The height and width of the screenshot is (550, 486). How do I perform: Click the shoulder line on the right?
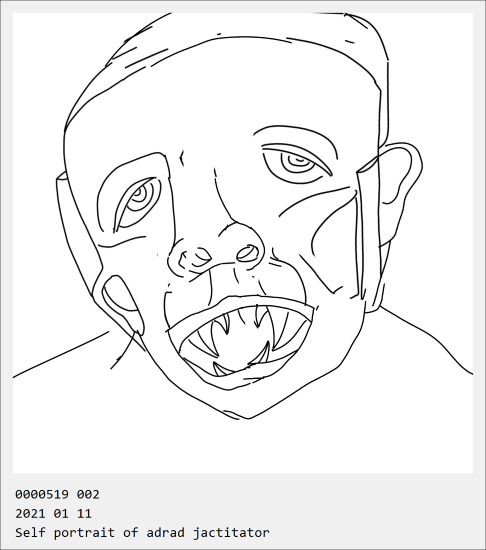[426, 337]
